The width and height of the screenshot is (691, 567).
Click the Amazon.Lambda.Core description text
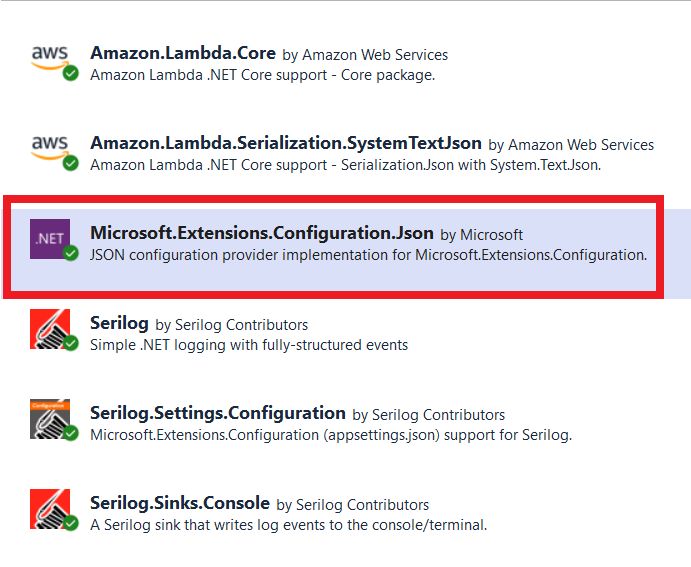(x=262, y=75)
